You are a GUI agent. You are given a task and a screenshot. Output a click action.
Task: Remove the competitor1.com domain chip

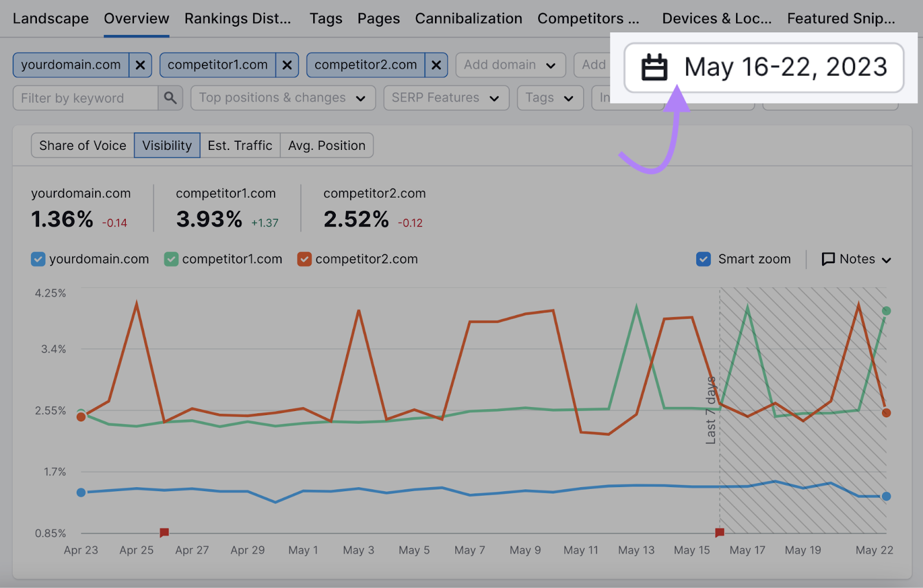[287, 65]
